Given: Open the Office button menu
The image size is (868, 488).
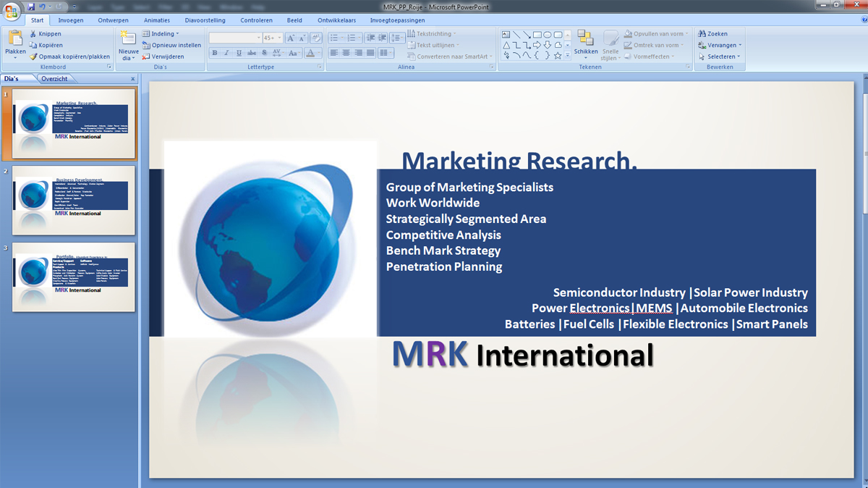Looking at the screenshot, I should click(x=12, y=11).
